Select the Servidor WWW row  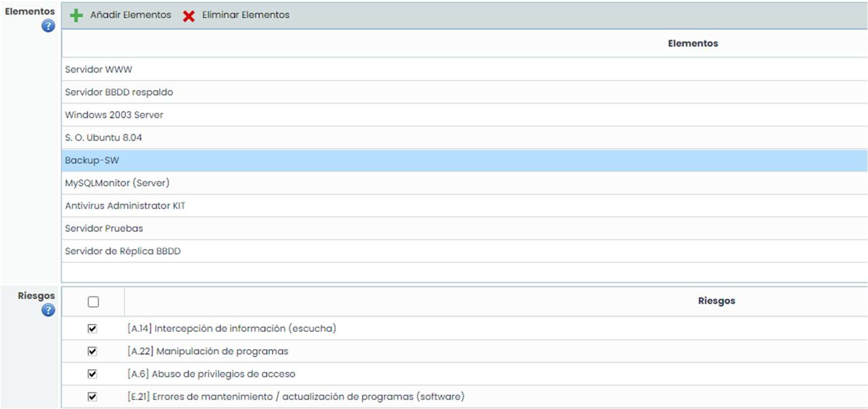tap(99, 70)
